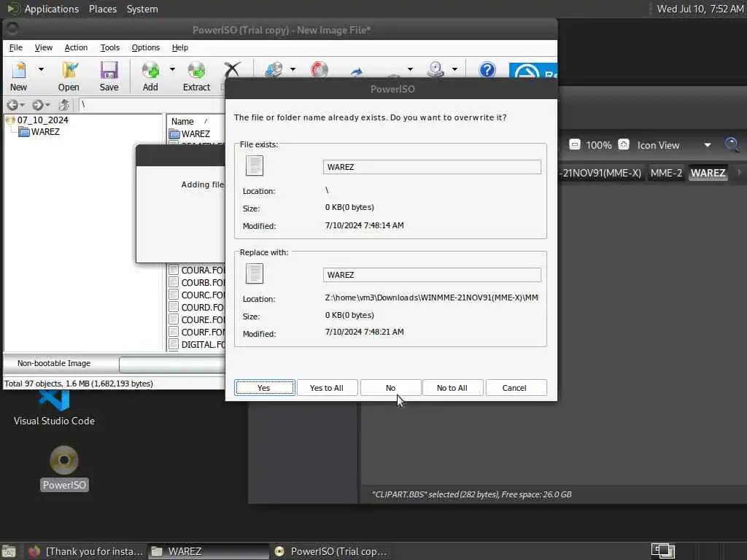Switch to WAREZ taskbar window
Screen dimensions: 747x560
coord(208,551)
